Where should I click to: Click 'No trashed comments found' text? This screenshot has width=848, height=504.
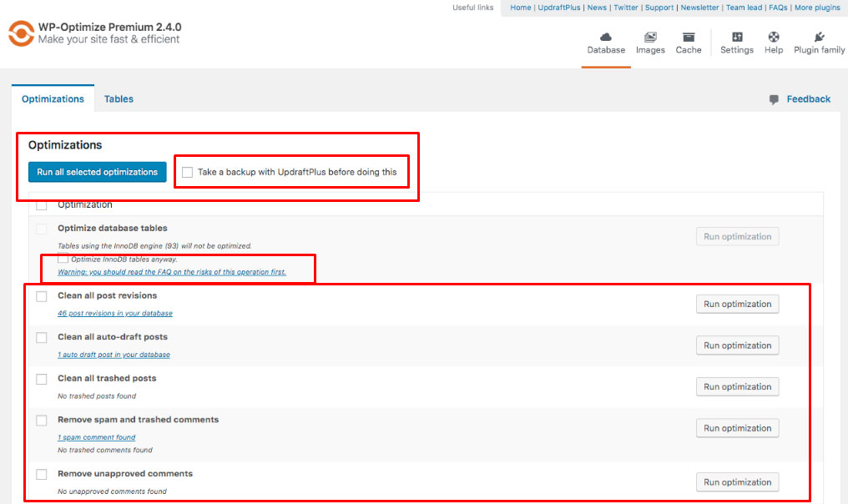tap(105, 450)
